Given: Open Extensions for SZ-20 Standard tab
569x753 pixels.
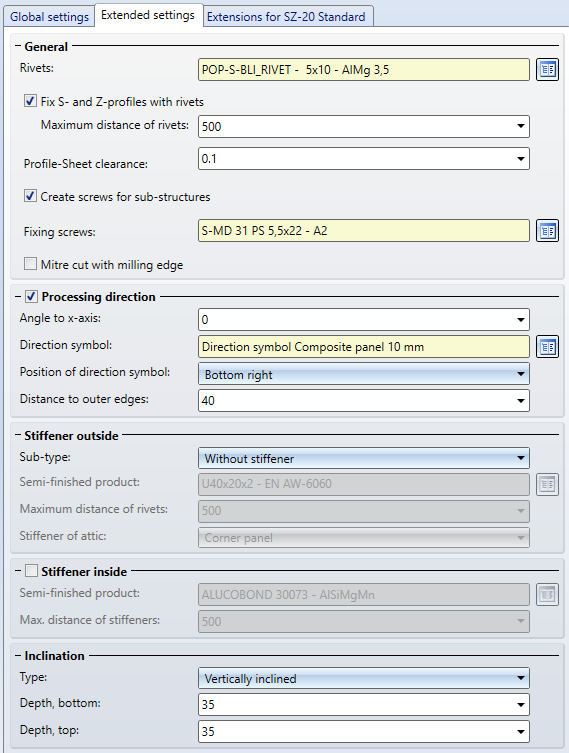Looking at the screenshot, I should tap(288, 17).
